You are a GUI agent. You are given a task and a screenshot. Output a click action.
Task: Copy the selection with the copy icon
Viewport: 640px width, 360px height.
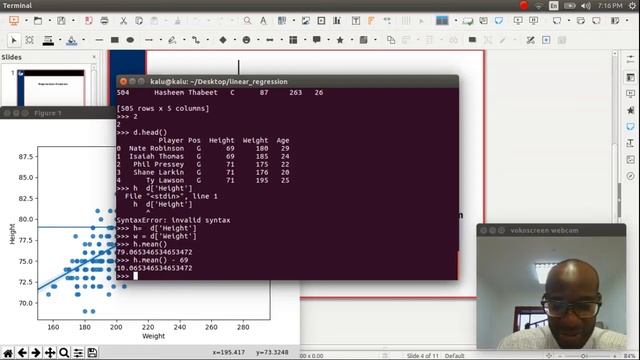(x=139, y=20)
